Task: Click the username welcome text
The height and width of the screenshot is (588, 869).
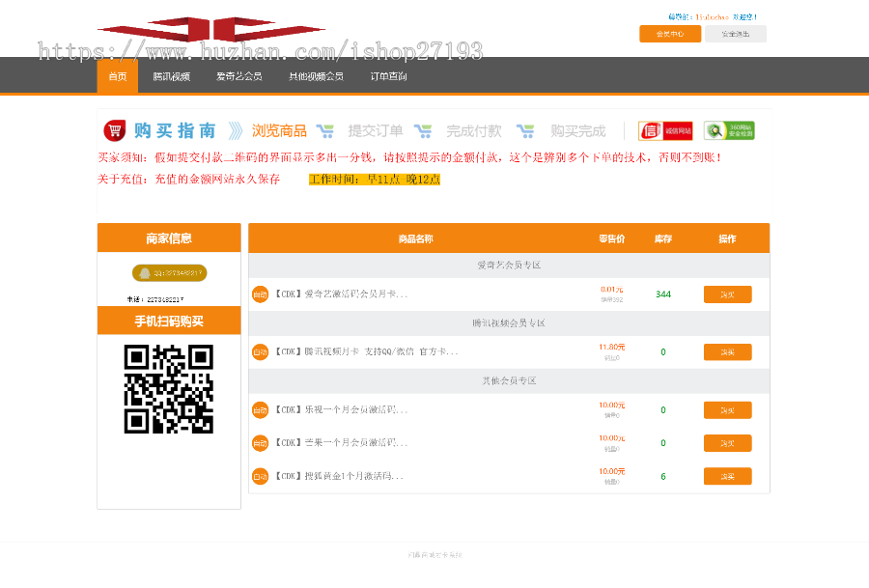Action: (713, 17)
